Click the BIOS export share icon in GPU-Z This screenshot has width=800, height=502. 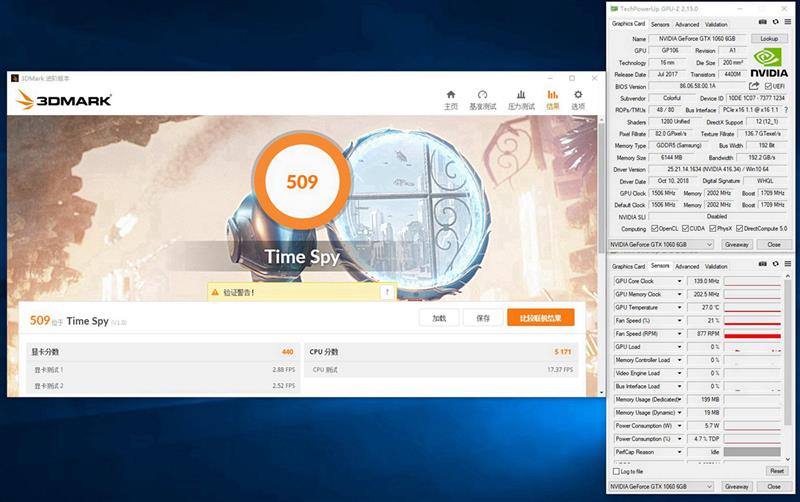[x=753, y=86]
